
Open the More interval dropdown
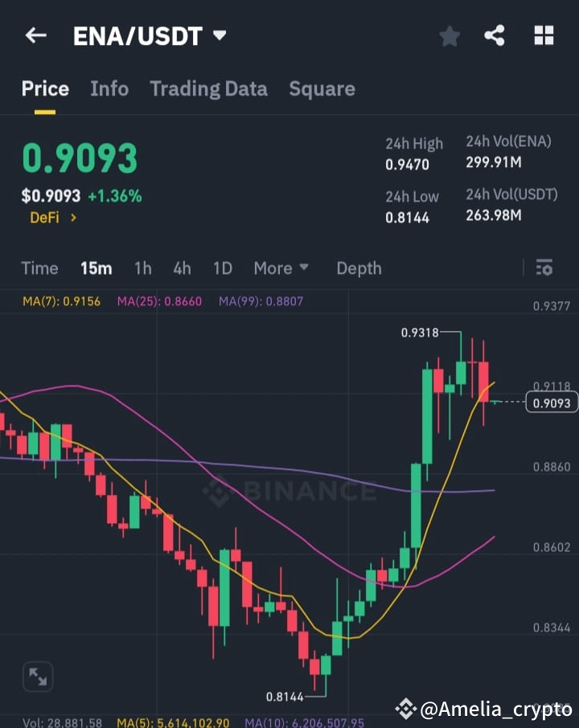[281, 268]
